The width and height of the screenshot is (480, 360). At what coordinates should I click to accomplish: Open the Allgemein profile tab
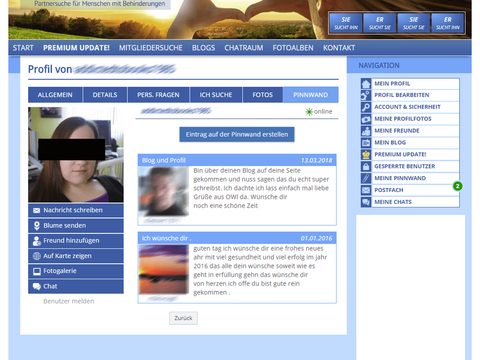click(55, 95)
